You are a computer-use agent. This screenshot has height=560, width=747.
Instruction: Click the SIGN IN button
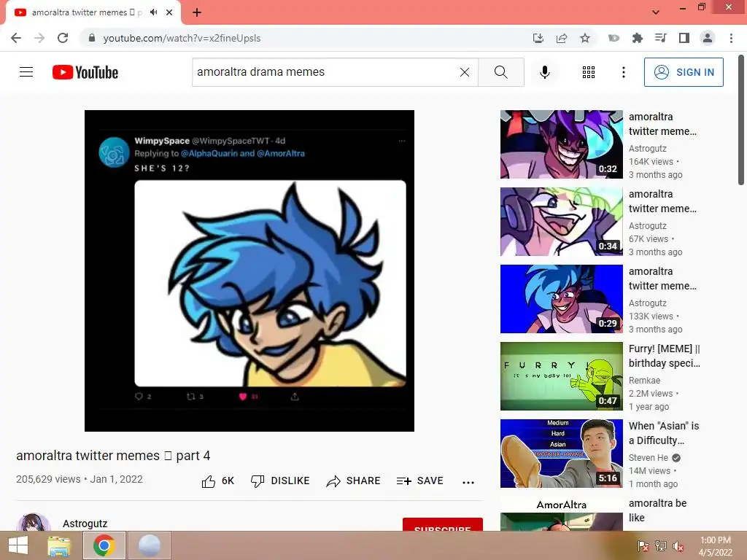684,72
